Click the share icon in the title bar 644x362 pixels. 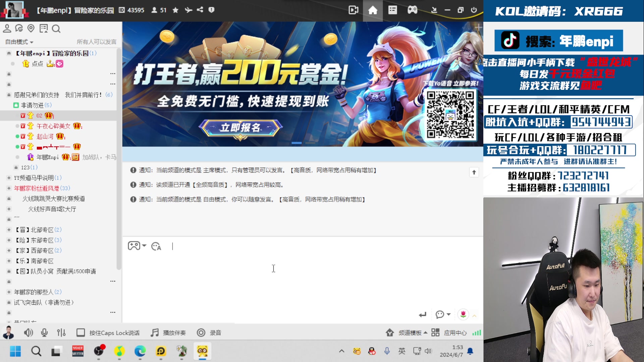(x=200, y=10)
